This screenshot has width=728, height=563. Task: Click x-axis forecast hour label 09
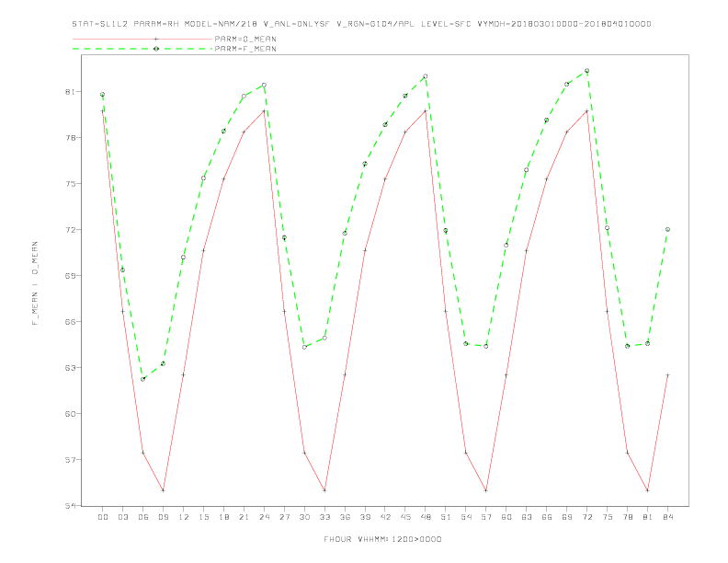click(163, 517)
